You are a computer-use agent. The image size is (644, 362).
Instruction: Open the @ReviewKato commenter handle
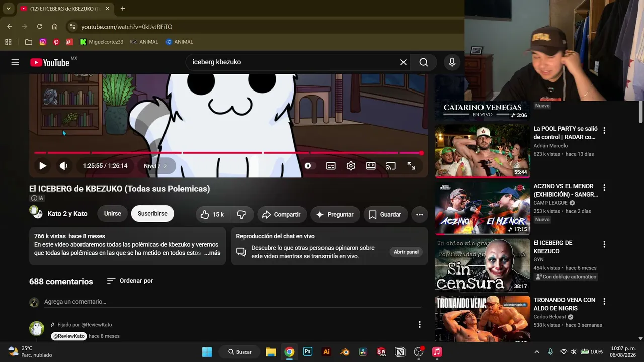click(69, 336)
